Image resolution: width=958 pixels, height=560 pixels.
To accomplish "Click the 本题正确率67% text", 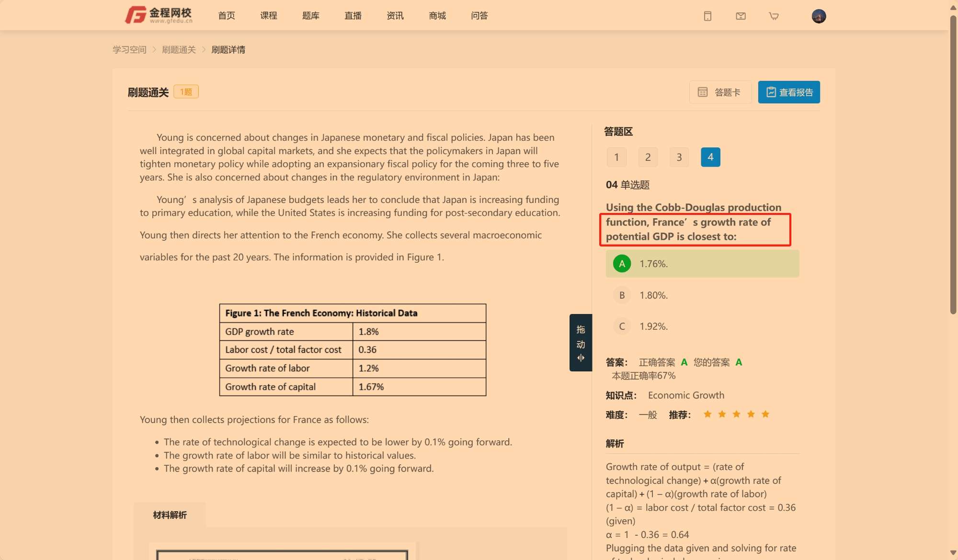I will 643,376.
